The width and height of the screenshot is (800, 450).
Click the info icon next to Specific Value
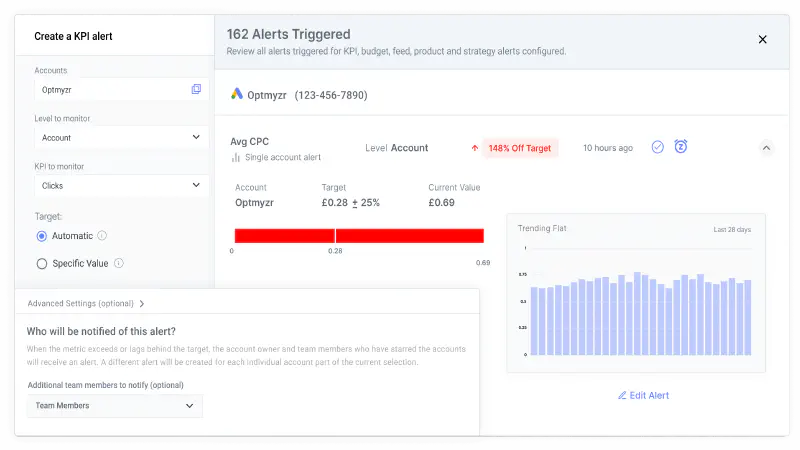coord(118,263)
